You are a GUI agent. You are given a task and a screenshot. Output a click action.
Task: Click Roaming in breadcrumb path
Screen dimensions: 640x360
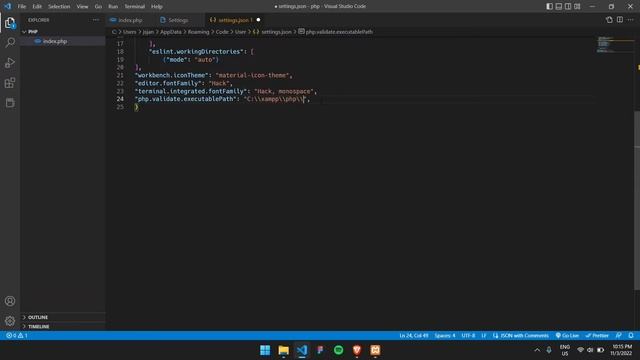pos(198,32)
